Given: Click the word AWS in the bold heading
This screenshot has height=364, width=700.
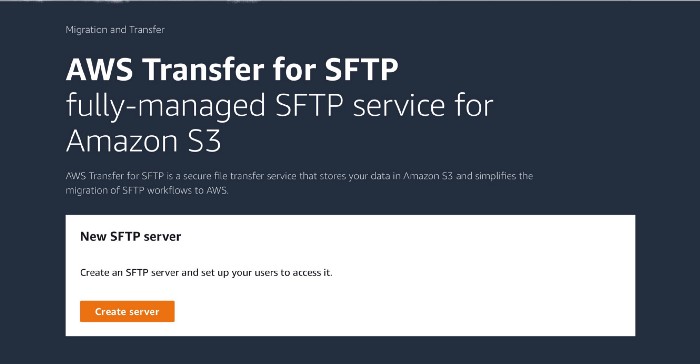Looking at the screenshot, I should pyautogui.click(x=99, y=70).
